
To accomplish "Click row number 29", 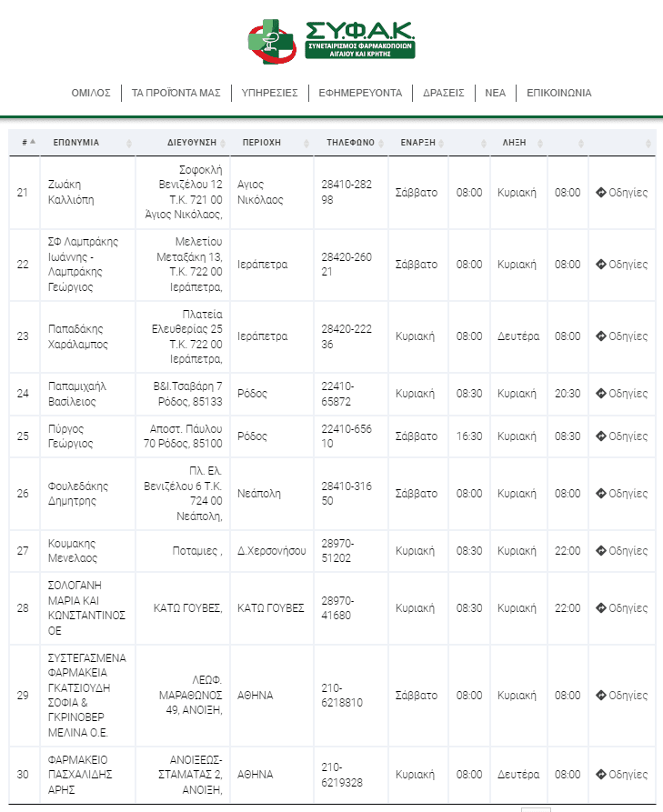I will coord(23,696).
